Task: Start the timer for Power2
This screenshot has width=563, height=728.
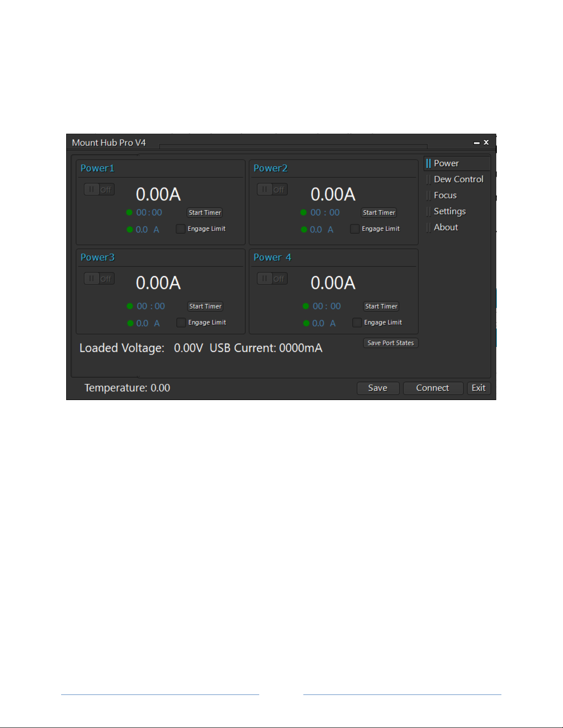Action: 379,213
